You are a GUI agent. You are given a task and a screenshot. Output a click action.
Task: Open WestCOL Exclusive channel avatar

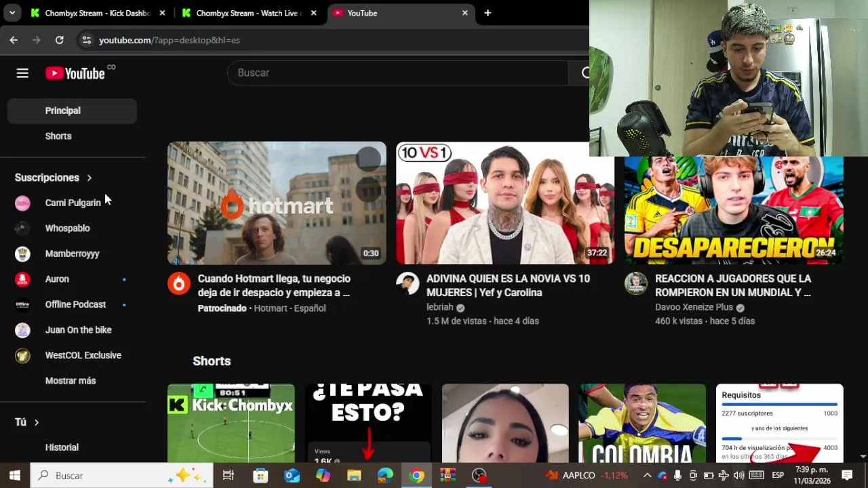pyautogui.click(x=22, y=355)
